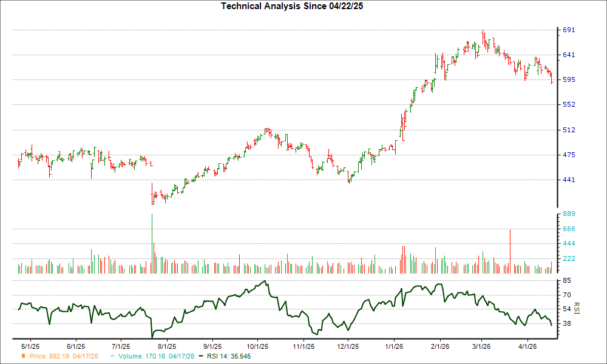Select the 'RSI 14: 35.545' legend entry

229,357
